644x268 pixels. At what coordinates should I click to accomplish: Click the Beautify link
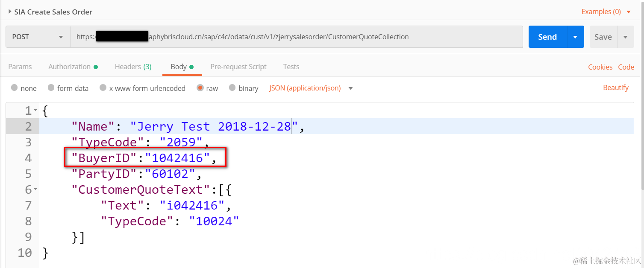[616, 87]
